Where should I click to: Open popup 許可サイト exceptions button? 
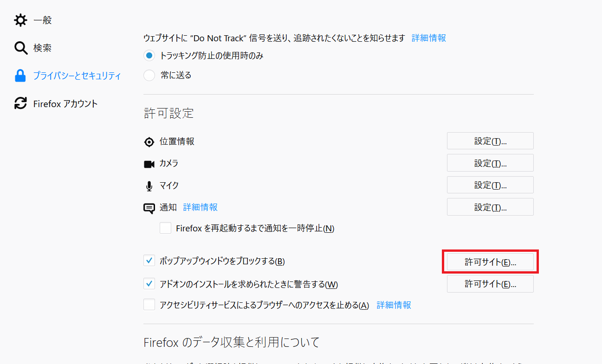click(x=490, y=262)
